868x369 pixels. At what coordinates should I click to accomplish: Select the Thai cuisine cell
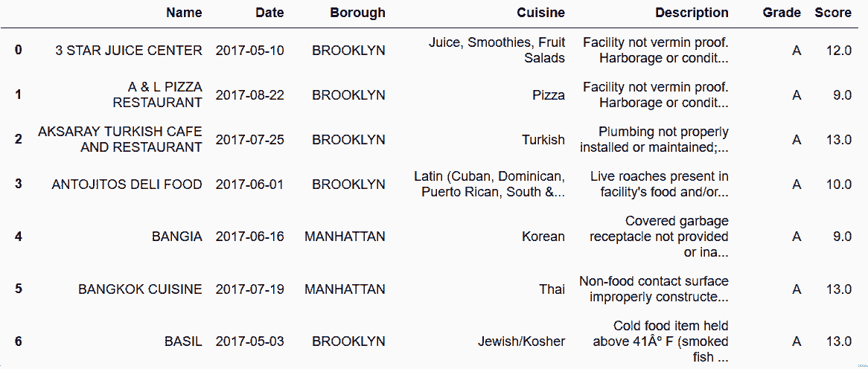(x=552, y=289)
